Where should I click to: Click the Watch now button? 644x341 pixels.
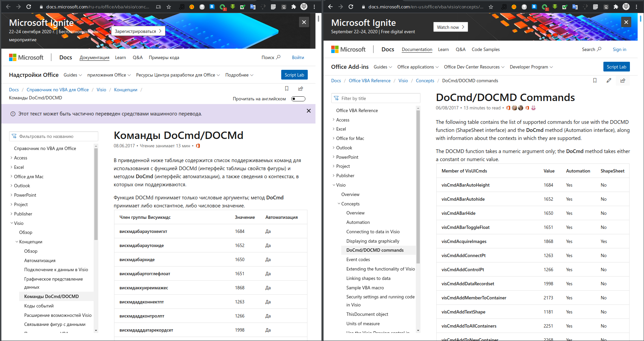450,27
